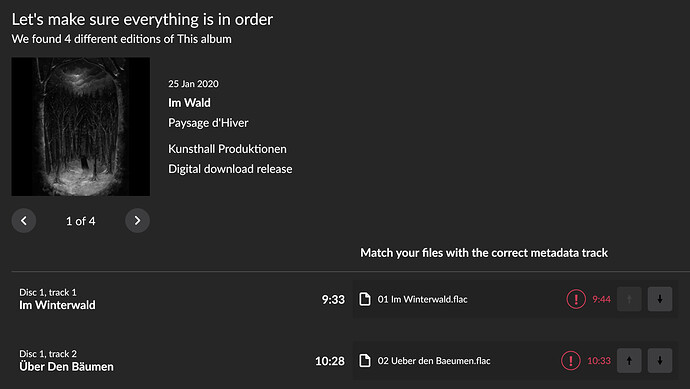Screen dimensions: 690x389
Task: Move 02 Ueber den Baeumen.flac down
Action: click(660, 361)
